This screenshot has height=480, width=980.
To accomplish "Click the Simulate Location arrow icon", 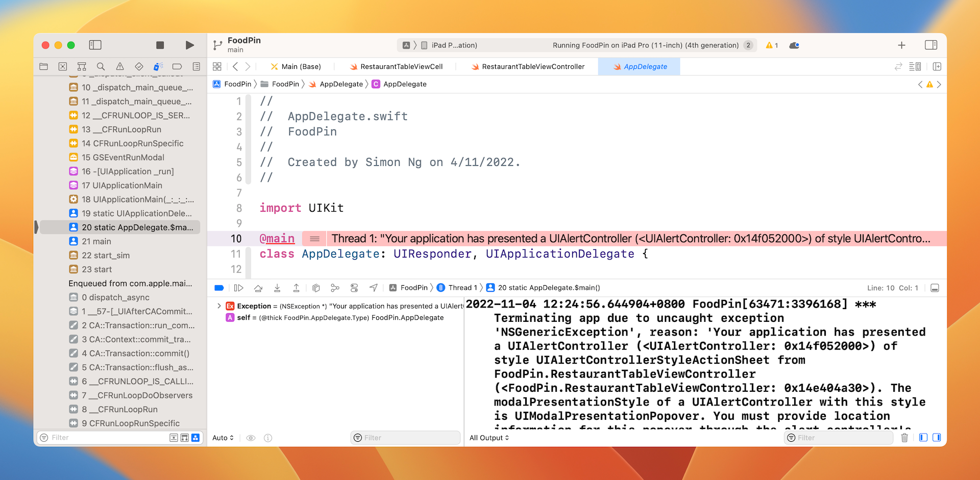I will 374,288.
